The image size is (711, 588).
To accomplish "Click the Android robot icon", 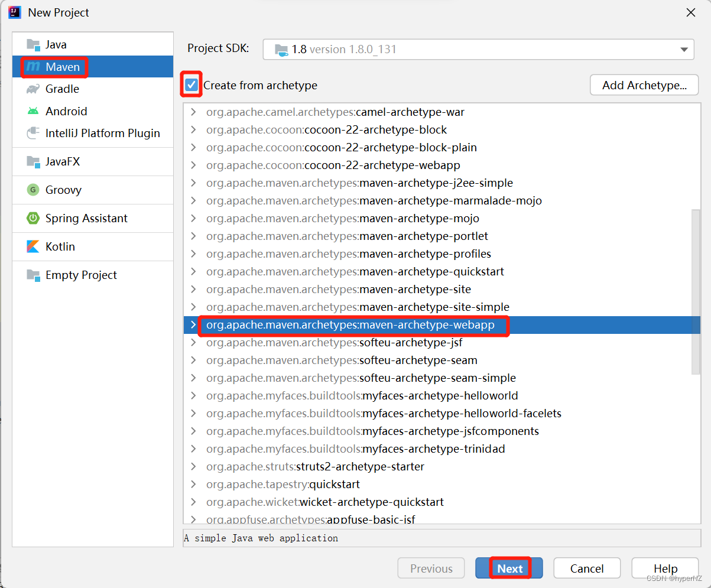I will [x=33, y=111].
